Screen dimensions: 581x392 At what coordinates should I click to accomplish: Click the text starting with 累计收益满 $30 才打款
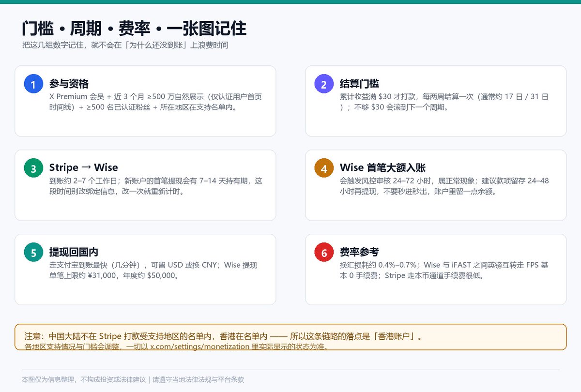pos(444,102)
